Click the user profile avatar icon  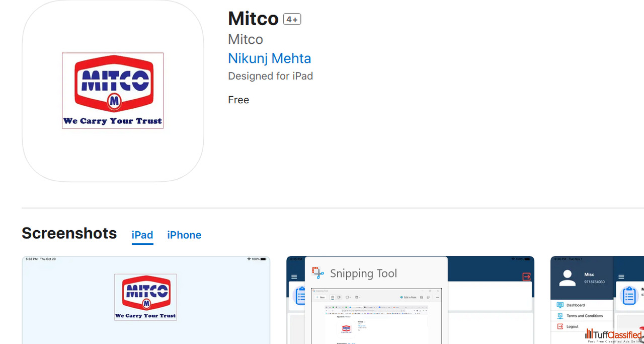pyautogui.click(x=568, y=278)
